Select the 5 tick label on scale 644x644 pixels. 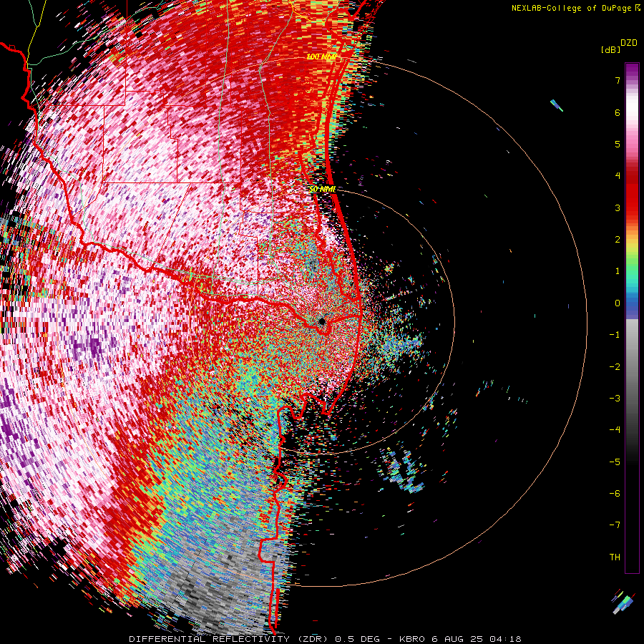point(618,145)
